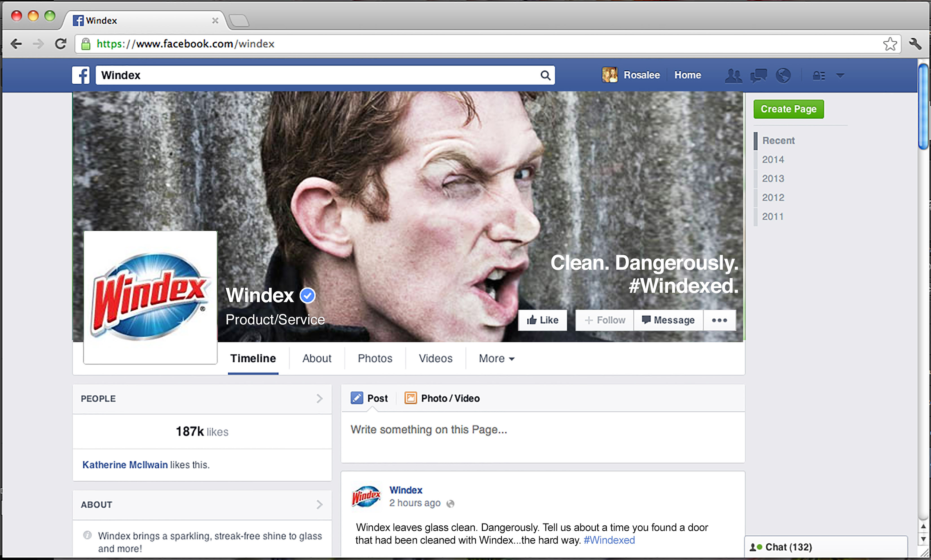
Task: Switch to the About tab
Action: click(317, 358)
